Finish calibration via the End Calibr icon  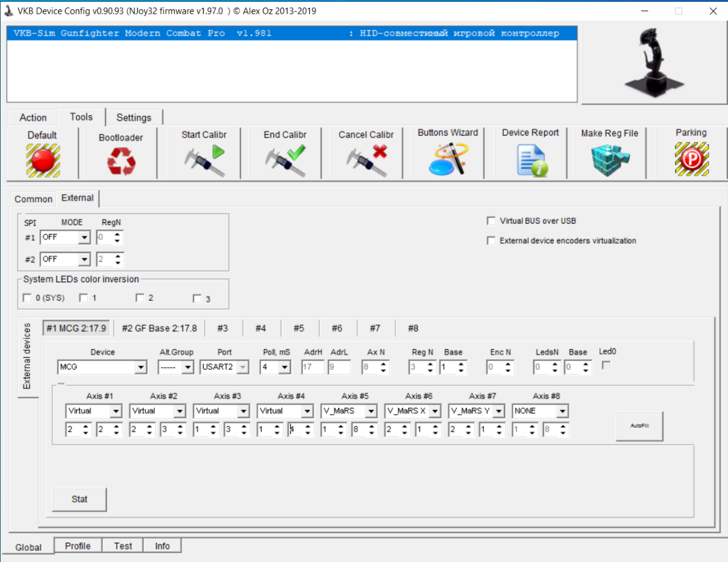point(285,160)
